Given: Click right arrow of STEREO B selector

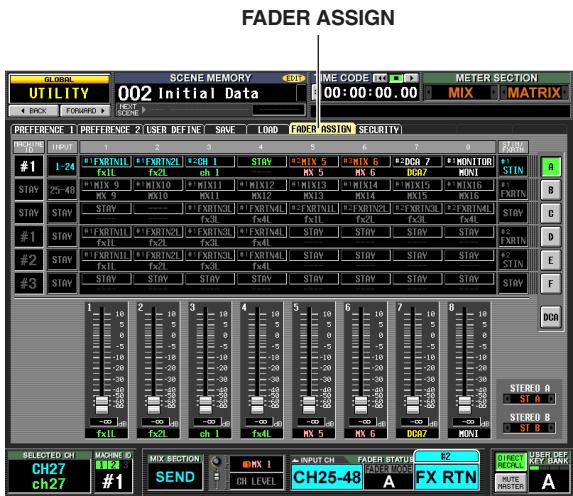Looking at the screenshot, I should click(x=551, y=428).
